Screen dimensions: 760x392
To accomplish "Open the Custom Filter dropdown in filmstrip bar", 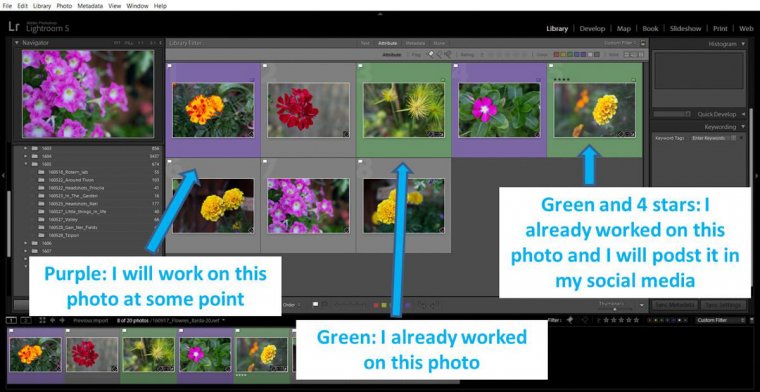I will click(x=720, y=320).
